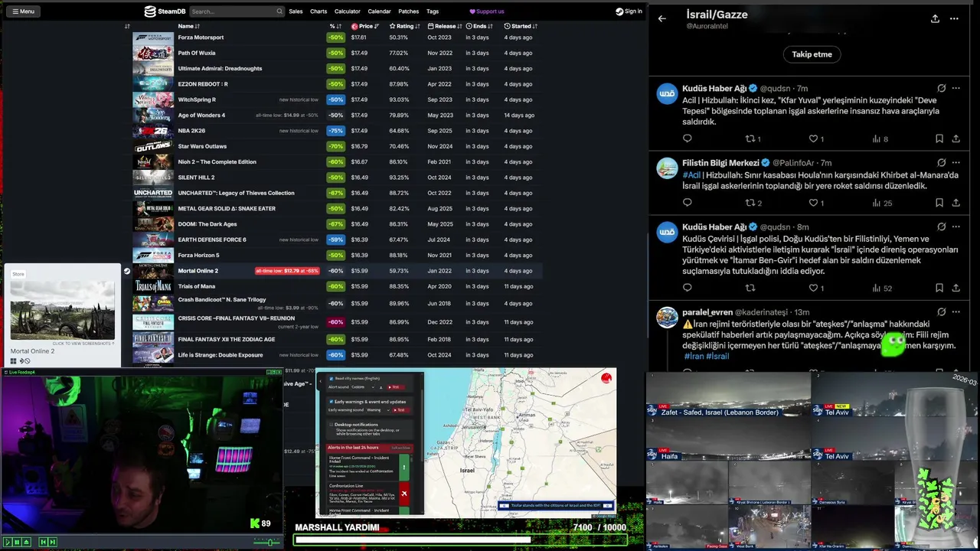This screenshot has height=551, width=980.
Task: Click the pause button in Live Feed player
Action: pos(17,542)
